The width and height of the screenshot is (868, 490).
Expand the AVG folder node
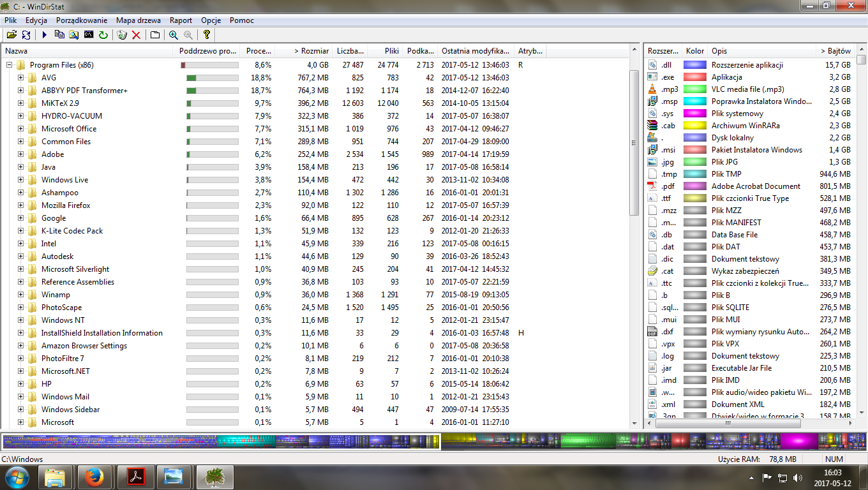point(20,78)
